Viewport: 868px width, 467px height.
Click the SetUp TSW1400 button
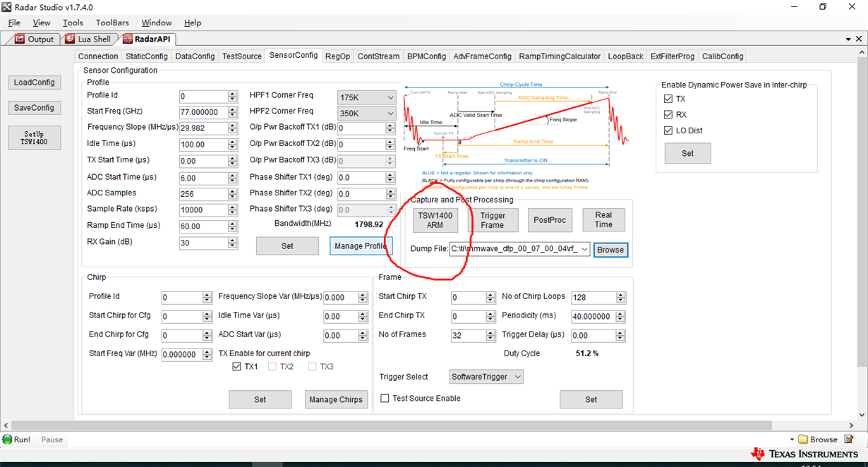pyautogui.click(x=34, y=138)
